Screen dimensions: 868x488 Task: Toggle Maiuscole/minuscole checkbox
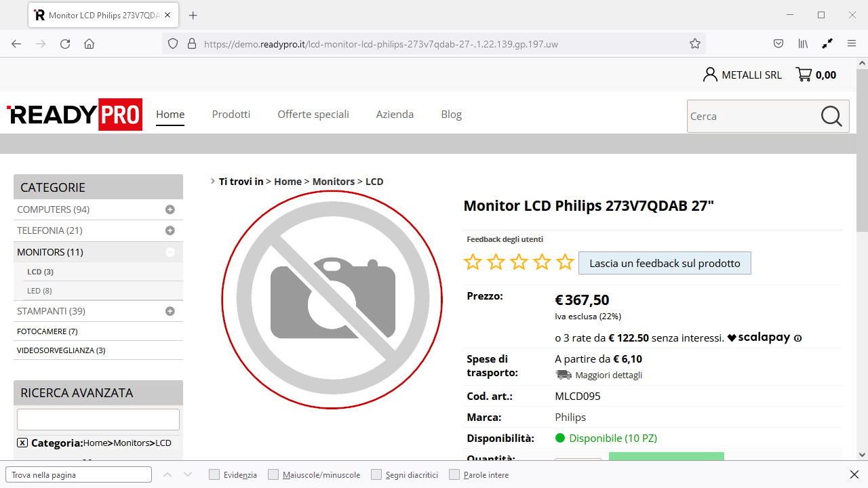(273, 474)
